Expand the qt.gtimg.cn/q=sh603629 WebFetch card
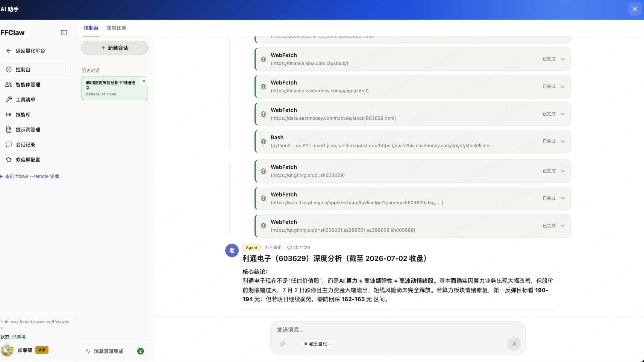 click(563, 171)
